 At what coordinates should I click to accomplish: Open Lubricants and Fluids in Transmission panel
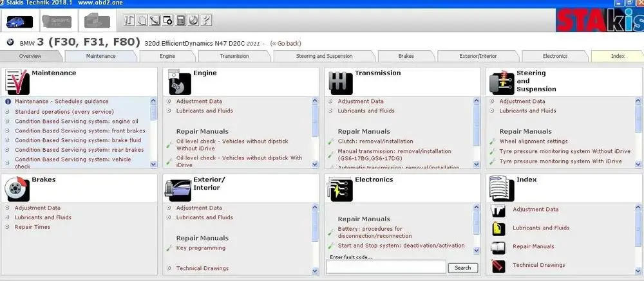tap(366, 111)
